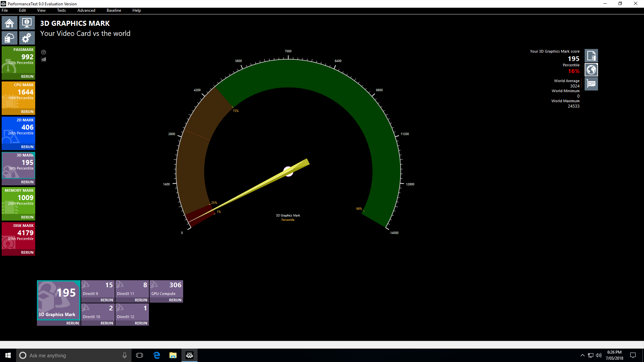Viewport: 644px width, 362px height.
Task: Select the video card comparison icon
Action: (591, 84)
